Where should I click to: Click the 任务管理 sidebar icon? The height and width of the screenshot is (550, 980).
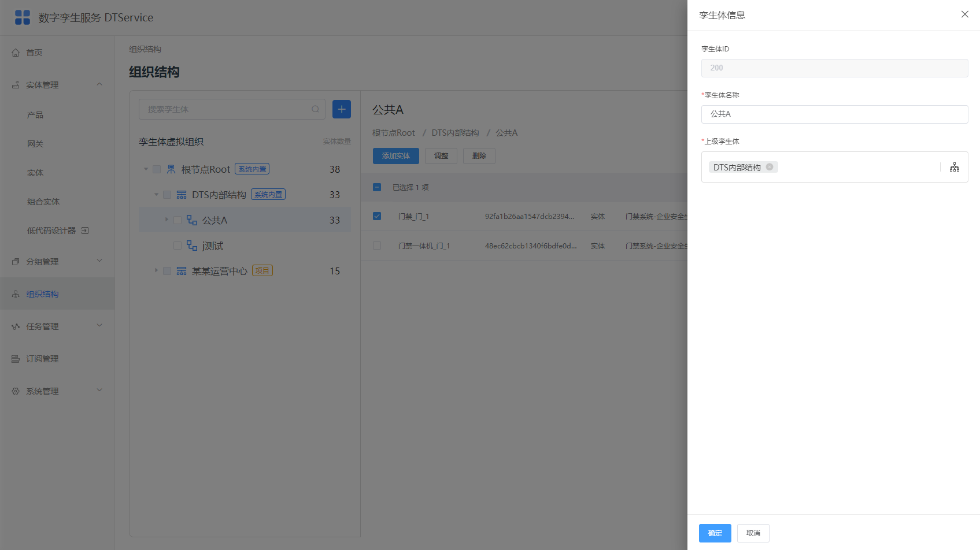point(16,326)
